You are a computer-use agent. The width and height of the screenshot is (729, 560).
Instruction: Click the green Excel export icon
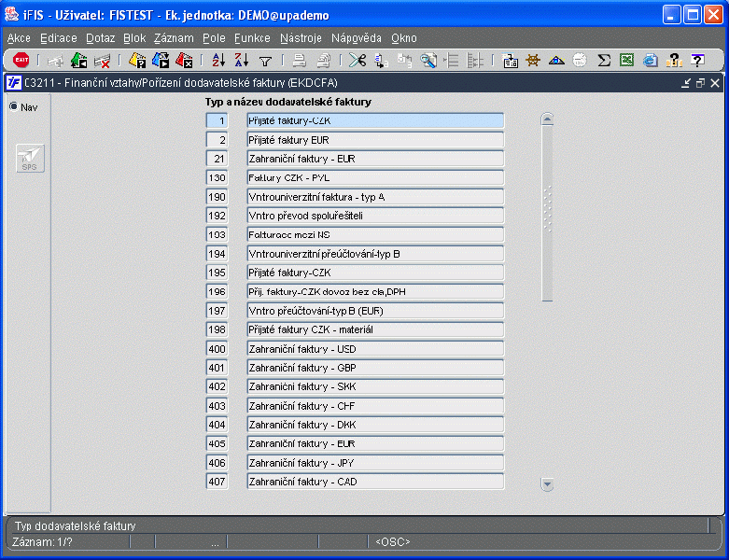[x=626, y=60]
